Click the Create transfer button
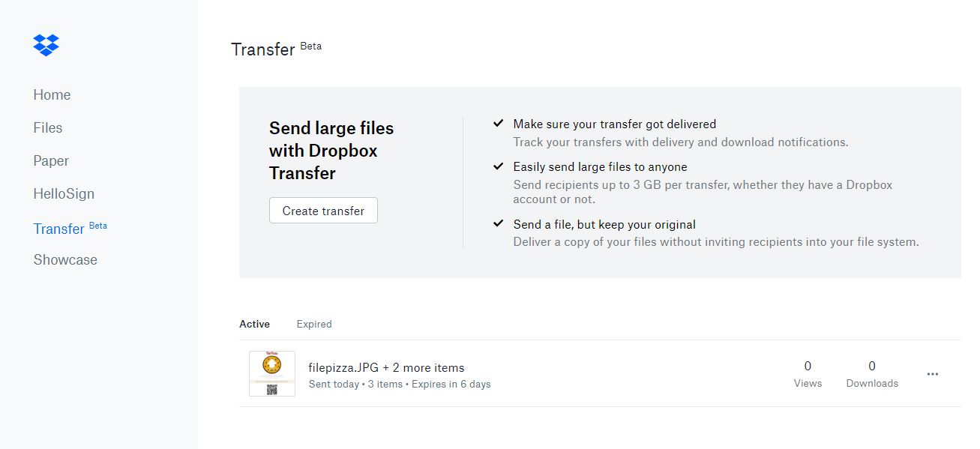The height and width of the screenshot is (449, 980). tap(323, 211)
